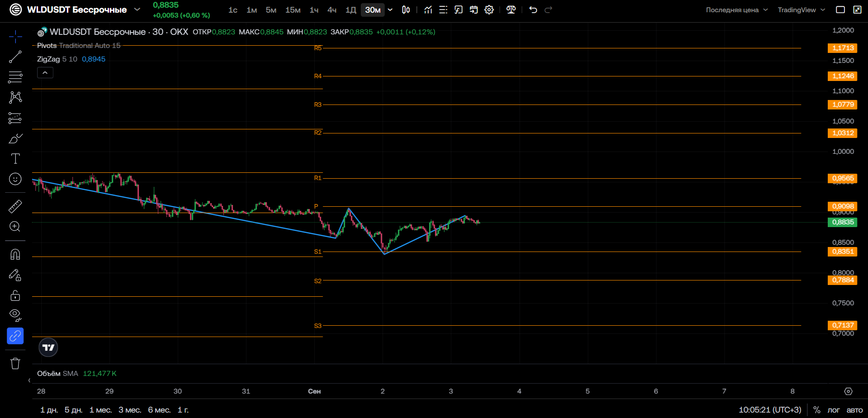Open the Fibonacci retracement tool

point(15,77)
